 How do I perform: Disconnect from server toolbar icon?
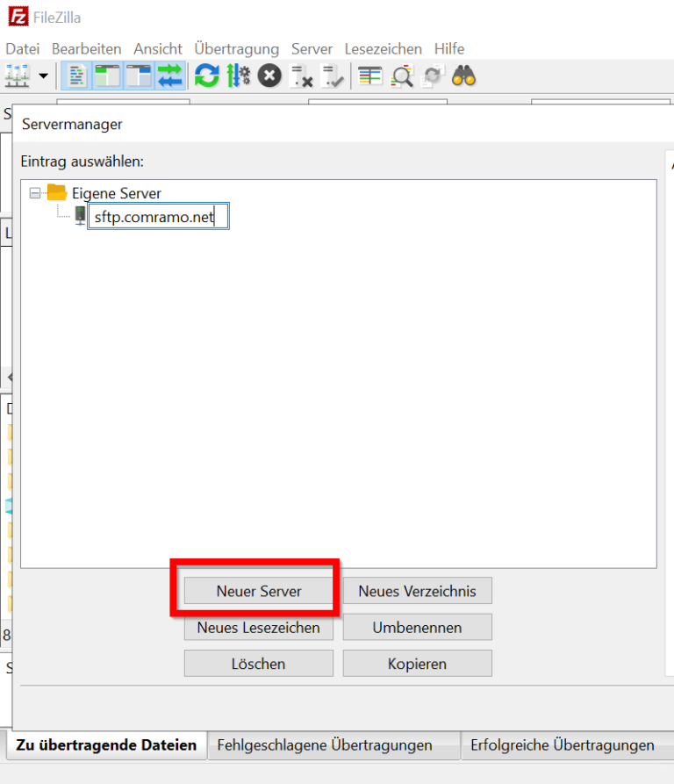(301, 76)
